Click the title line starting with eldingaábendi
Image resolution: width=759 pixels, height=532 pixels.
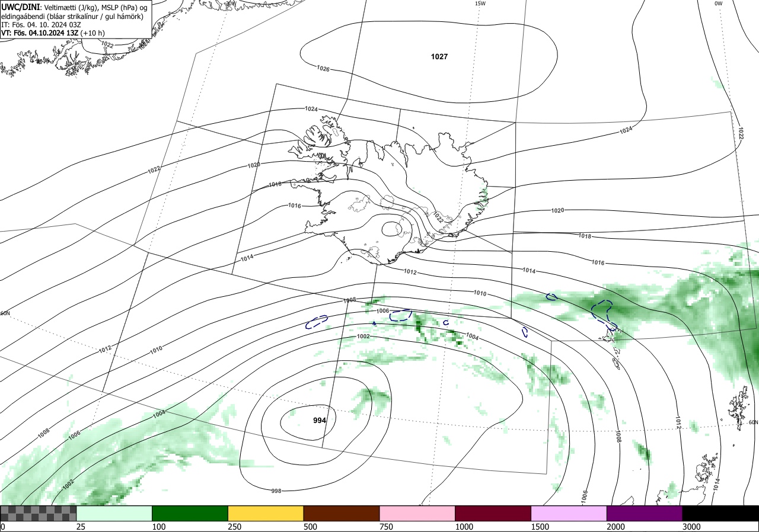click(72, 16)
